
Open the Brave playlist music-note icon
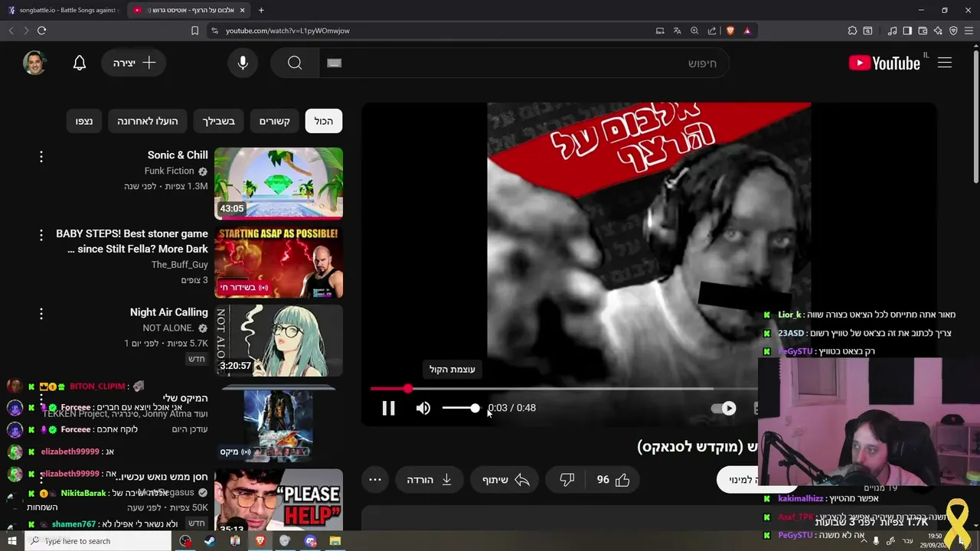click(x=892, y=31)
